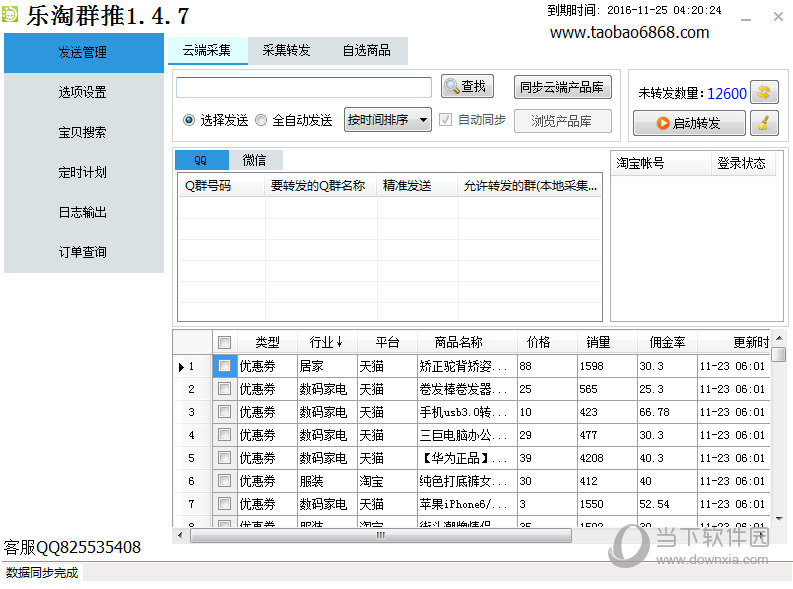The width and height of the screenshot is (793, 589).
Task: Click commission rate 66.78 in row 3
Action: (x=668, y=412)
